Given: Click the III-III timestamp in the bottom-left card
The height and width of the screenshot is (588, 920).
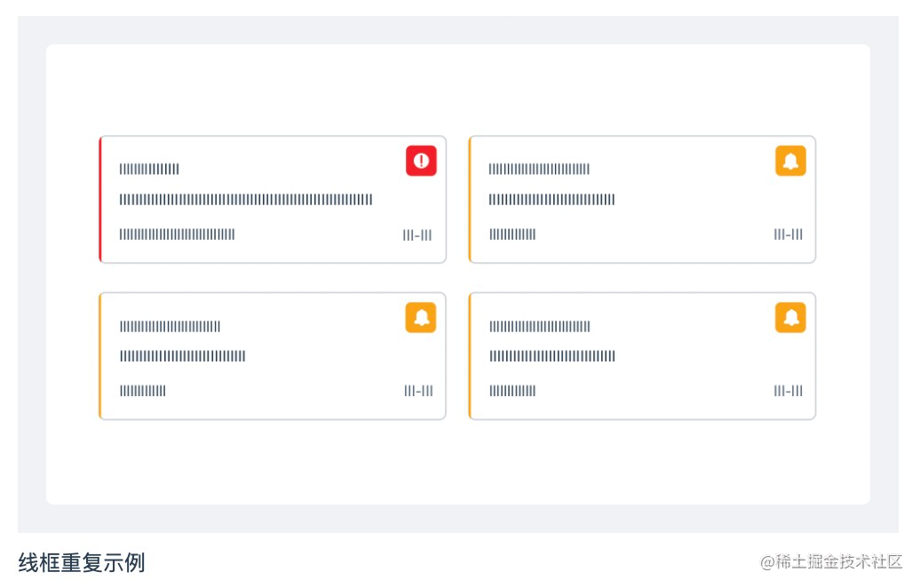Looking at the screenshot, I should (x=418, y=392).
